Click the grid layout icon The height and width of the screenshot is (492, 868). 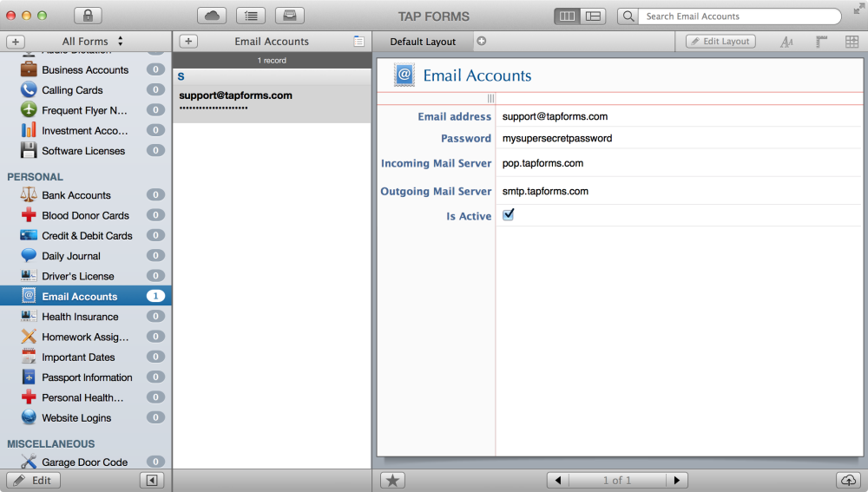[852, 42]
